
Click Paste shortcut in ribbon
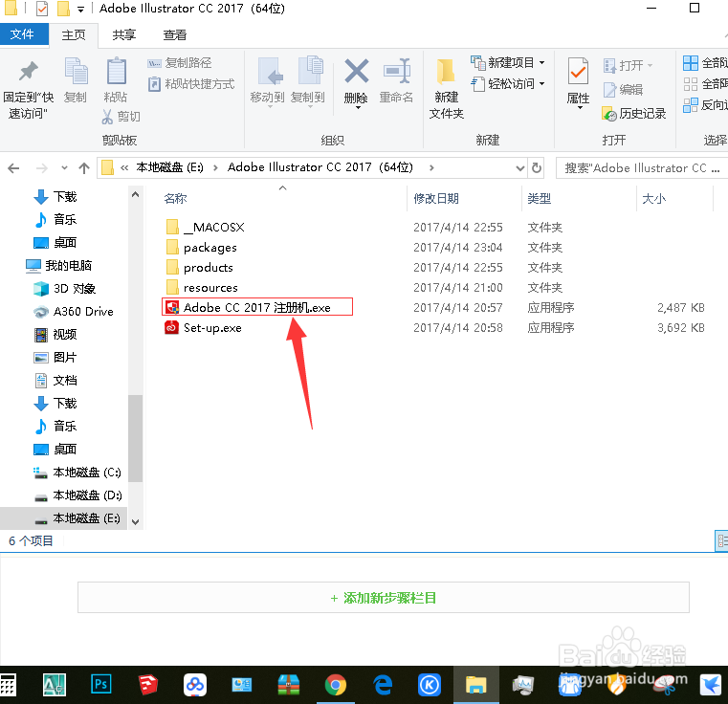(x=191, y=84)
